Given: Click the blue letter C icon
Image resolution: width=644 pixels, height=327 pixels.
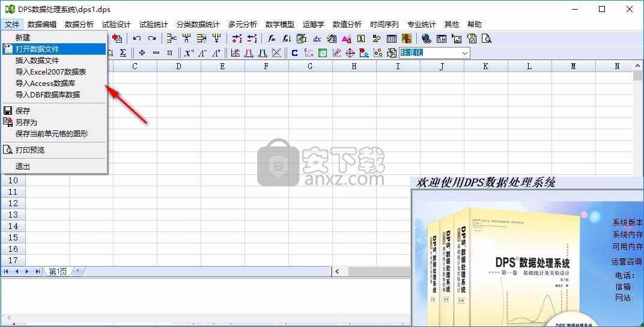Looking at the screenshot, I should (294, 52).
